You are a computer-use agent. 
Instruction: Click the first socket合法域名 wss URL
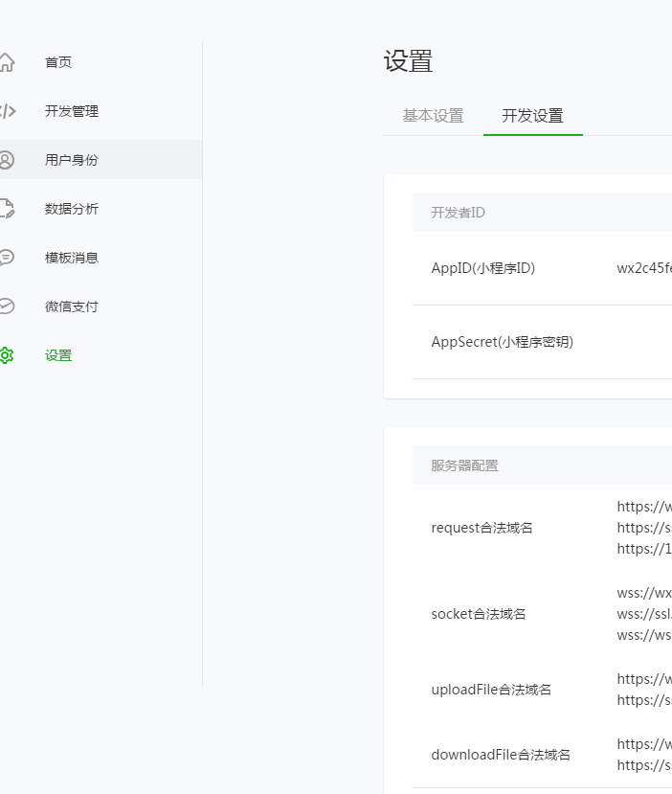[644, 592]
